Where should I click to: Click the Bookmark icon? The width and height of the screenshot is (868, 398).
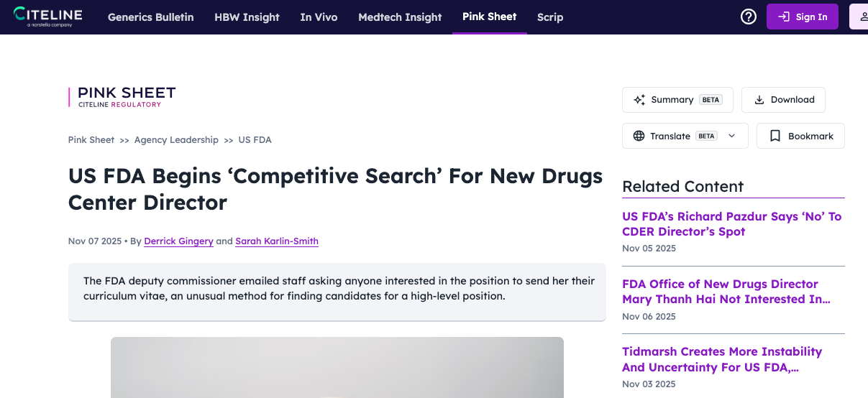[x=775, y=136]
